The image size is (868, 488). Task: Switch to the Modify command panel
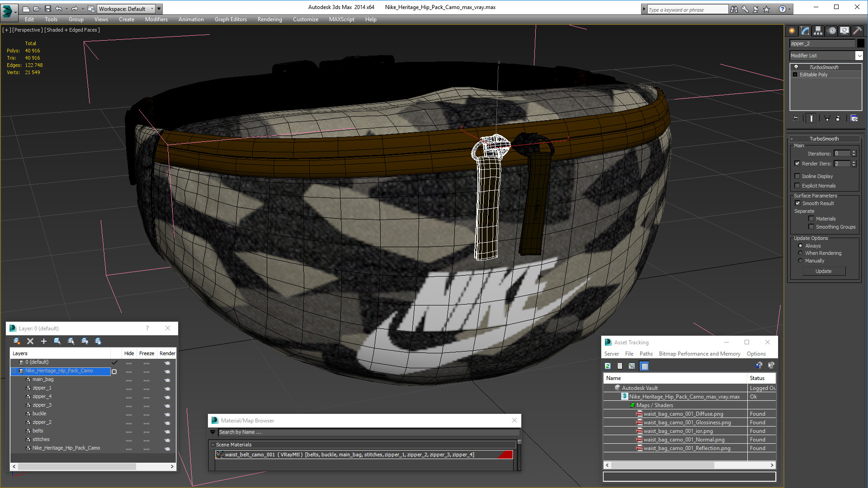tap(805, 31)
